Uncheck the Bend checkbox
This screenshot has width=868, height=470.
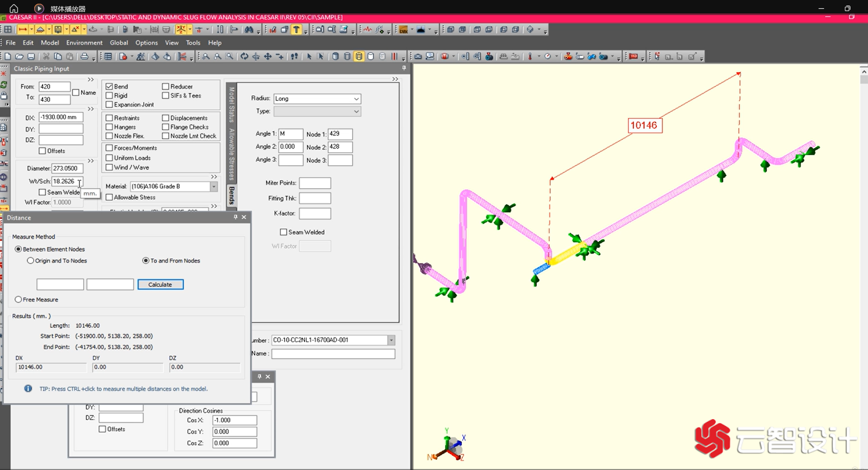point(110,87)
